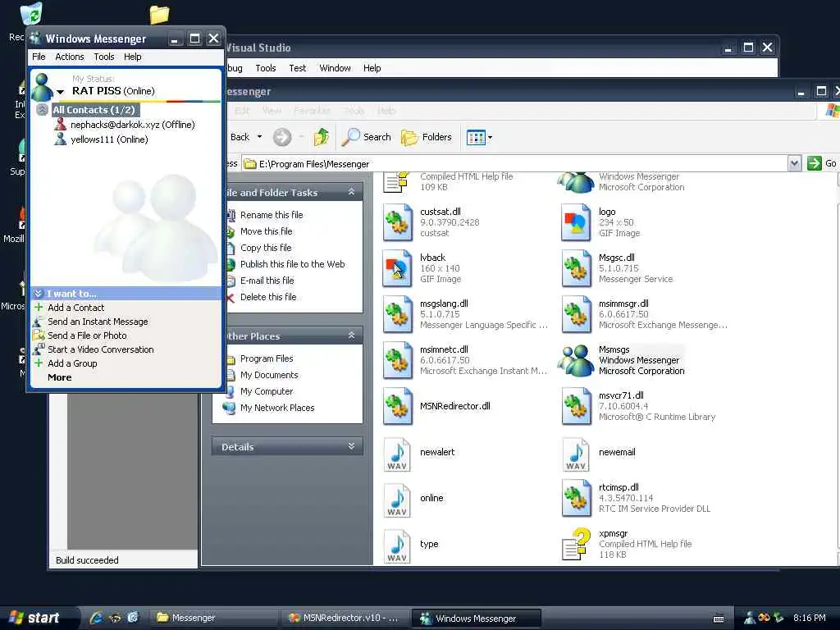Select the xpmsgr help file icon
This screenshot has width=840, height=630.
[x=577, y=545]
